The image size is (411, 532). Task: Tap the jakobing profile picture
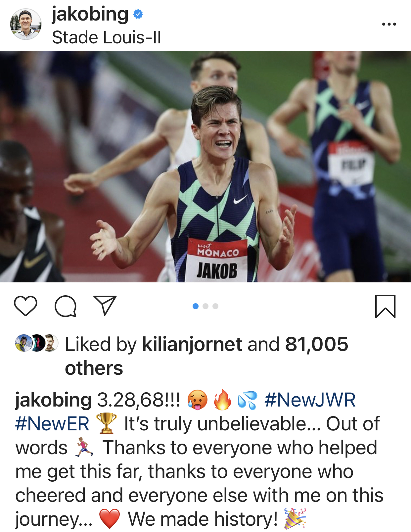pyautogui.click(x=26, y=24)
